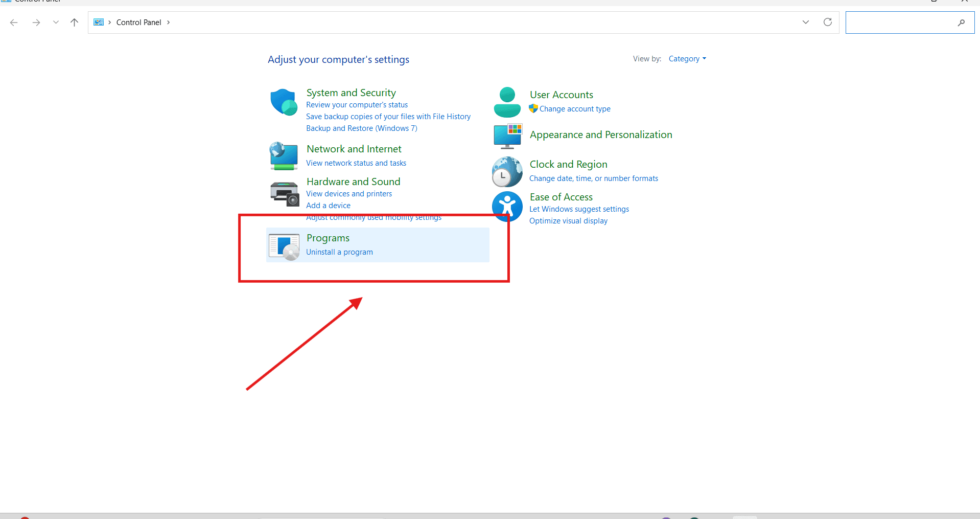Open the Ease of Access icon
The image size is (980, 519).
(x=507, y=206)
